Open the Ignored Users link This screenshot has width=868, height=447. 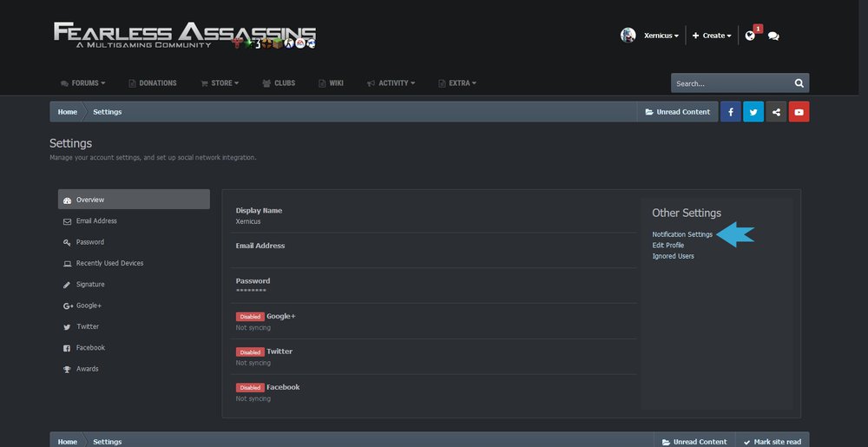coord(674,255)
